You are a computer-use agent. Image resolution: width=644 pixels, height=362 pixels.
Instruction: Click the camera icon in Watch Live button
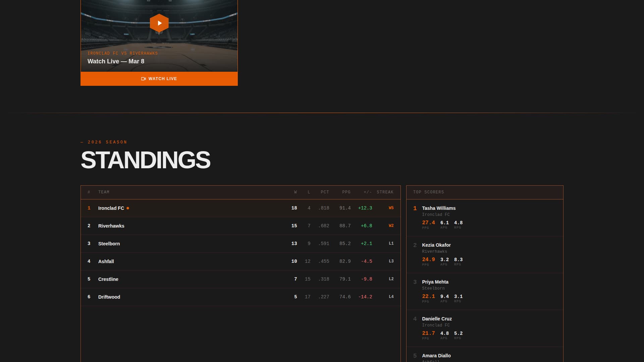pos(144,79)
